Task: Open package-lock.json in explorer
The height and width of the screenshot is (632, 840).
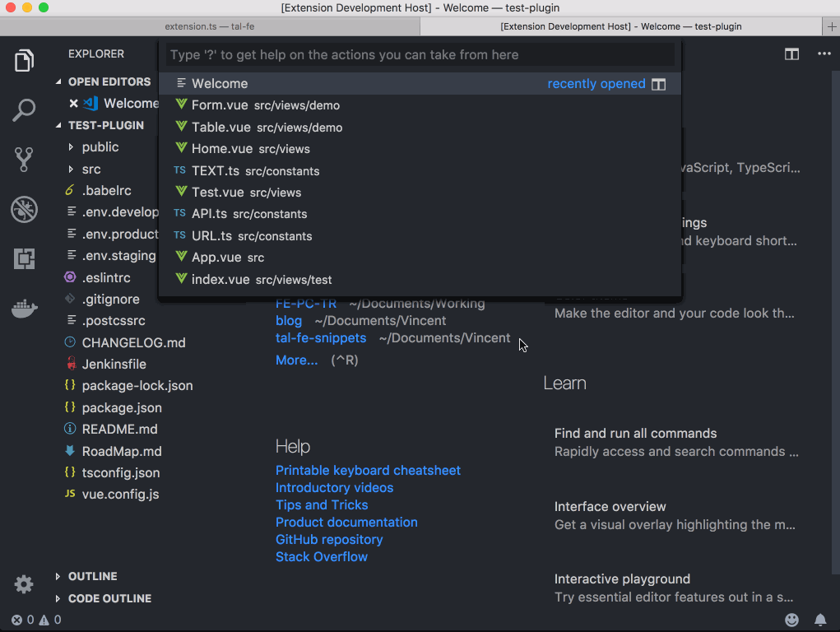Action: pos(137,385)
